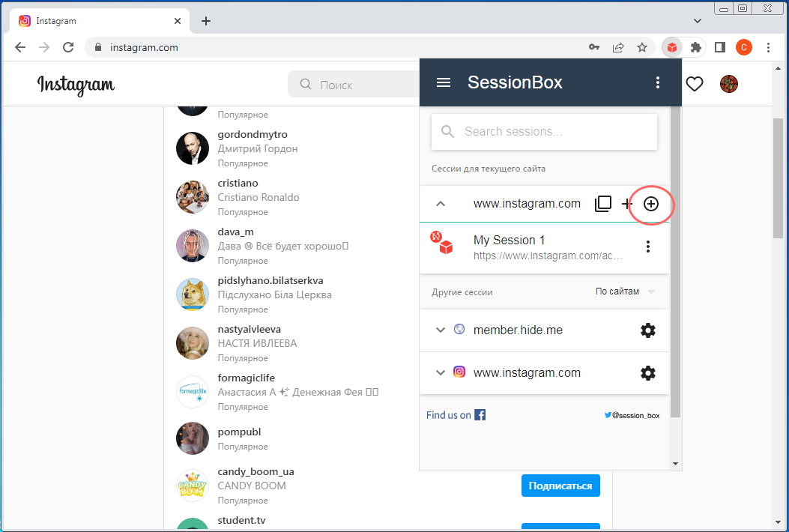
Task: Go back to previous page
Action: (20, 47)
